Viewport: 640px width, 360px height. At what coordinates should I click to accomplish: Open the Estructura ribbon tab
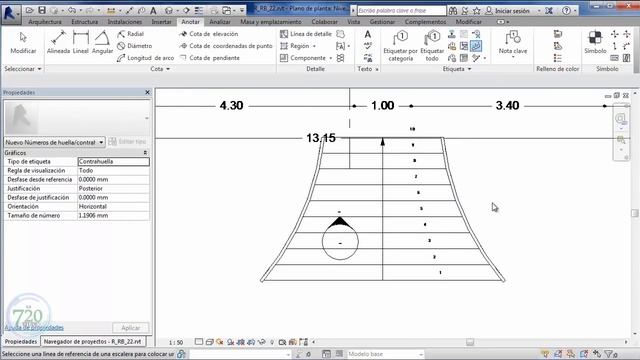[84, 22]
